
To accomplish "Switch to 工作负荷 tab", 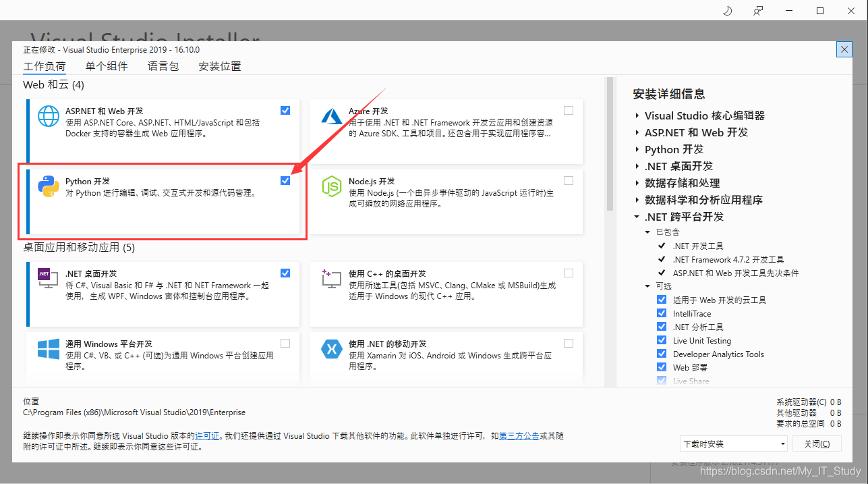I will click(45, 66).
